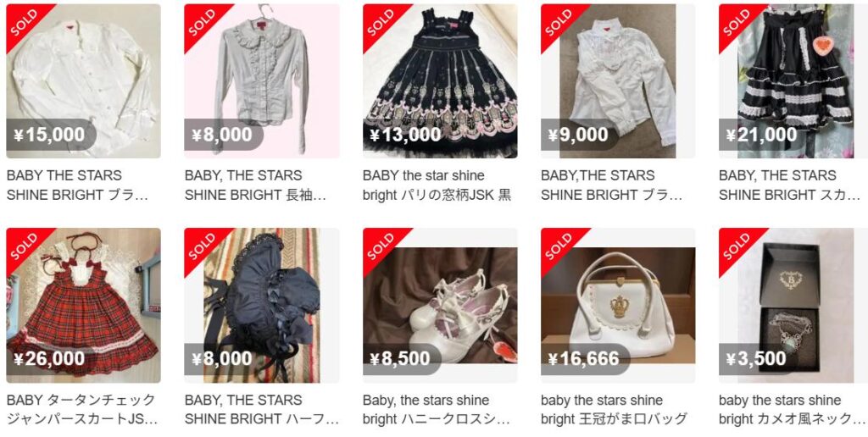868x437 pixels.
Task: Click the 'BABY タータンチェック ジャンパースカート' listing title
Action: pyautogui.click(x=82, y=409)
